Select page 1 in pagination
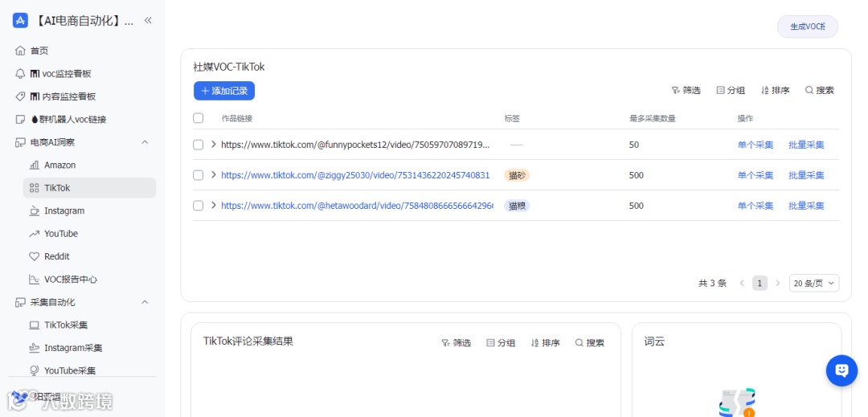The height and width of the screenshot is (417, 868). click(759, 283)
